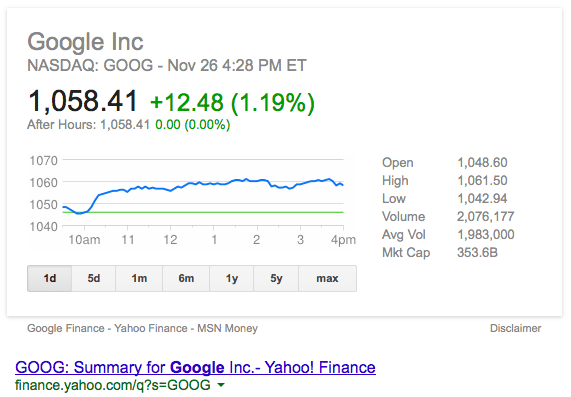571x397 pixels.
Task: Expand the dropdown arrow beside finance.yahoo.com URL
Action: coord(221,385)
